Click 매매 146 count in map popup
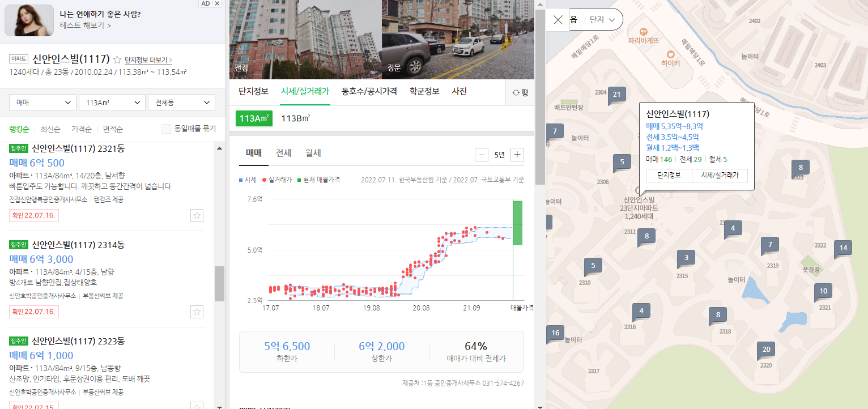This screenshot has height=409, width=868. (659, 160)
